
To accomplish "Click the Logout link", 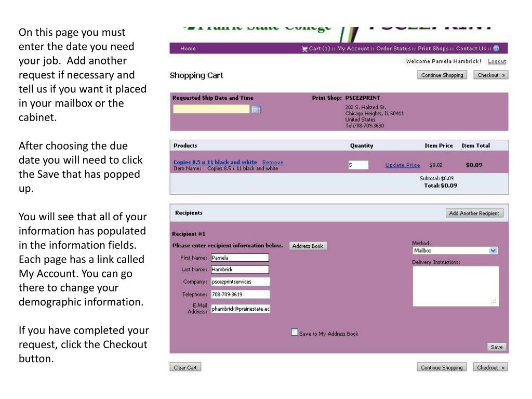I will (497, 61).
